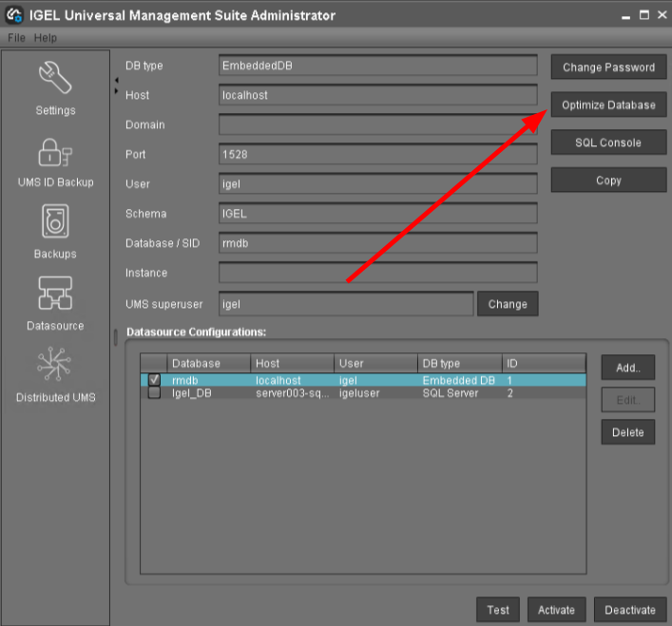Click the Optimize Database button
This screenshot has height=626, width=672.
coord(608,105)
